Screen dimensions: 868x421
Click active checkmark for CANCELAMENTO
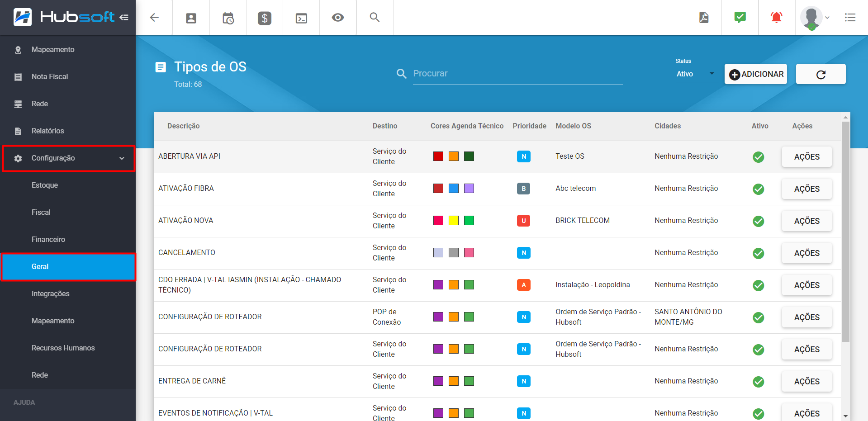(759, 253)
